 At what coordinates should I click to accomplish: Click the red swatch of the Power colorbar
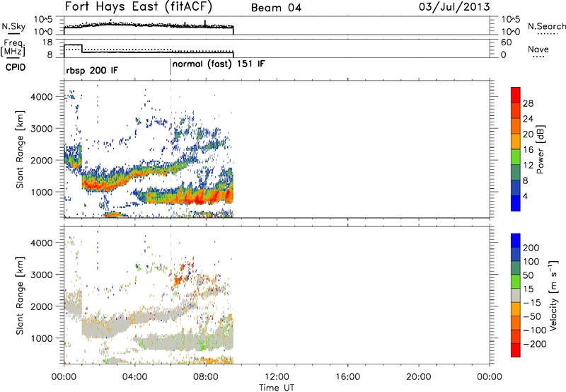point(516,95)
